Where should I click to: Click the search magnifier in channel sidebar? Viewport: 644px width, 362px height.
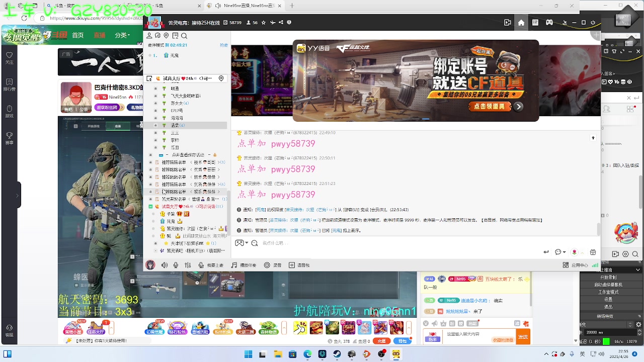point(184,36)
